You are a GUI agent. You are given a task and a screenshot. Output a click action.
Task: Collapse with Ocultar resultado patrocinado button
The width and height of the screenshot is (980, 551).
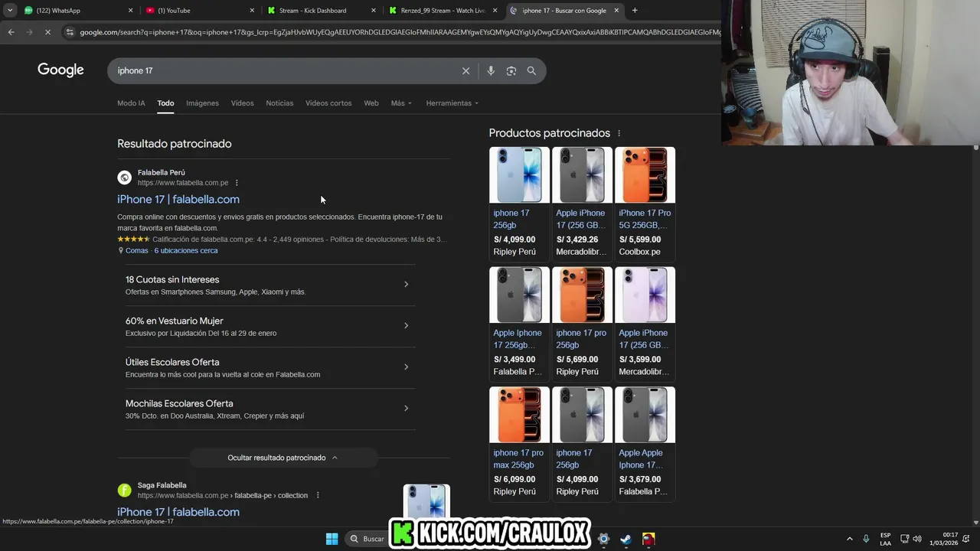point(283,458)
